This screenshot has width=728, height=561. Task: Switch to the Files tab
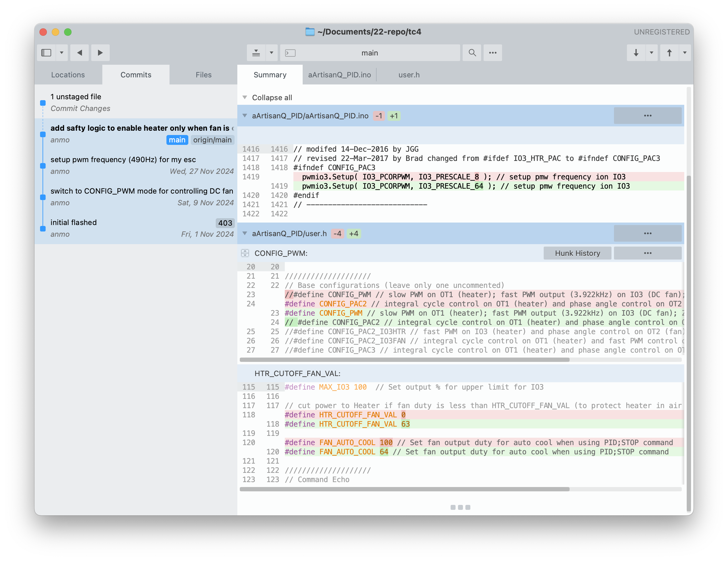coord(203,75)
